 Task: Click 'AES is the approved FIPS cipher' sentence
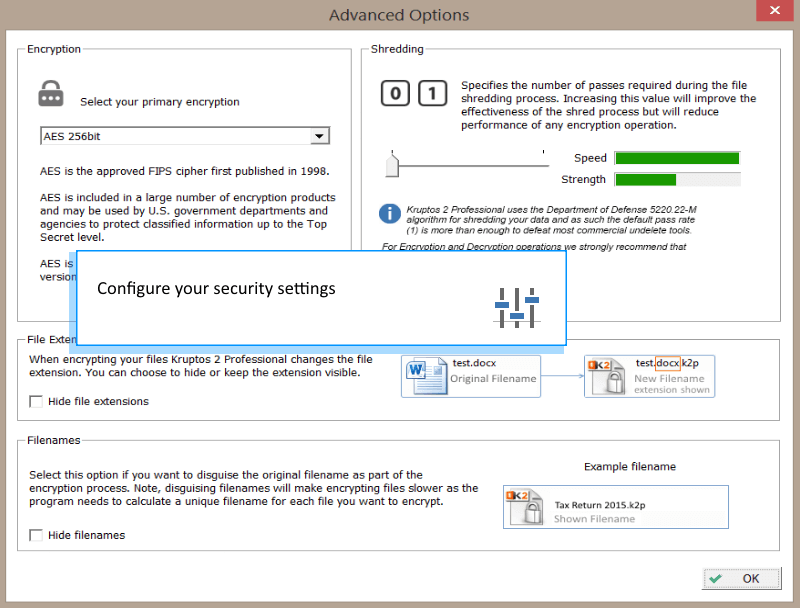185,171
